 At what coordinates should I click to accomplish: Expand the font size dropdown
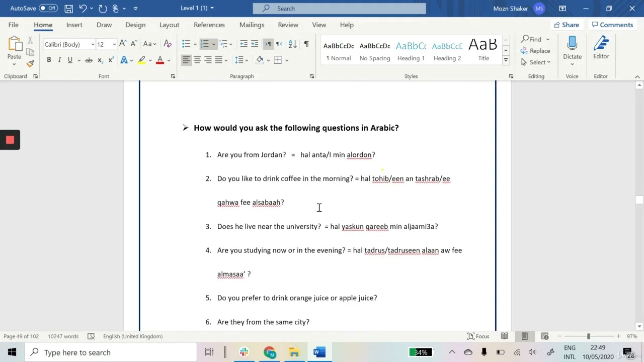point(114,44)
